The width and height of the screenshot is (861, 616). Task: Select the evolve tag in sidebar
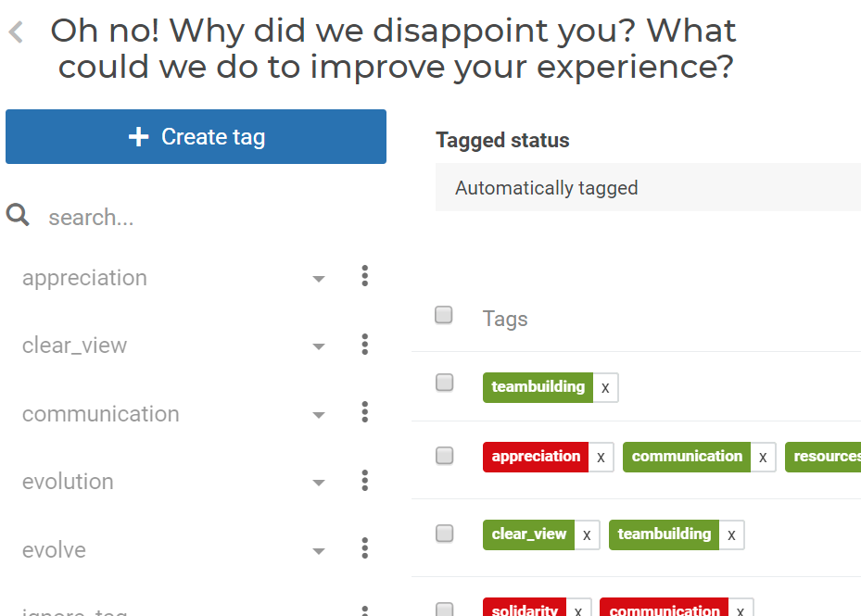(x=54, y=549)
